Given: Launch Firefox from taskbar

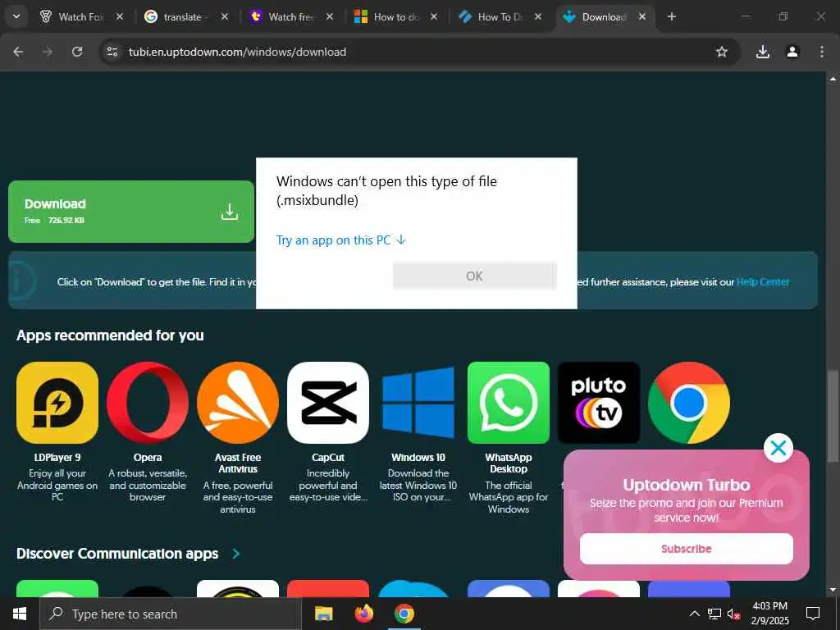Looking at the screenshot, I should 363,614.
